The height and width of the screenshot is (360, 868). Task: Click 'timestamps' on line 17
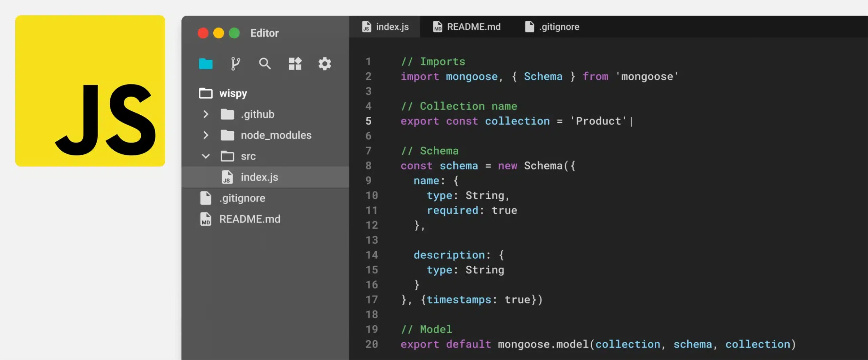click(459, 300)
